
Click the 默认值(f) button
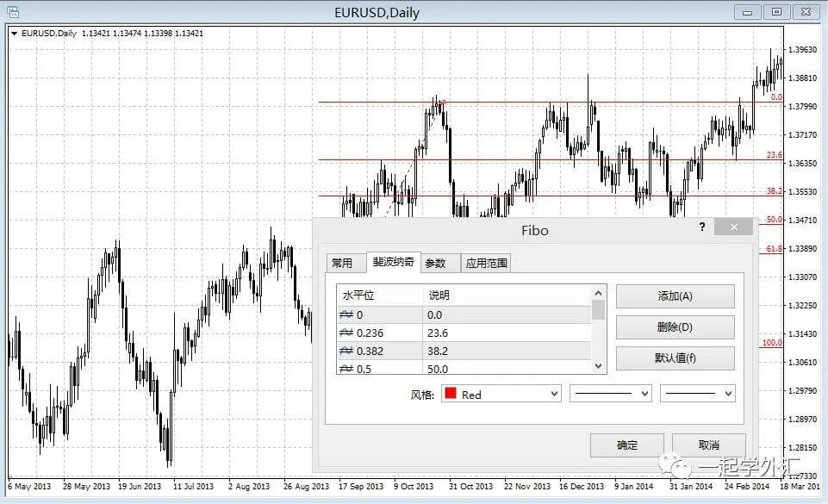click(x=675, y=358)
